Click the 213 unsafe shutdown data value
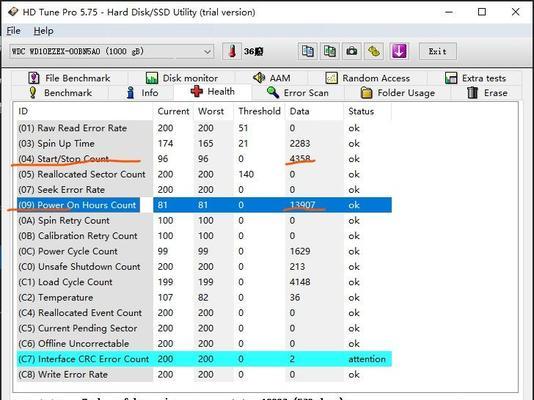The height and width of the screenshot is (400, 534). (297, 267)
